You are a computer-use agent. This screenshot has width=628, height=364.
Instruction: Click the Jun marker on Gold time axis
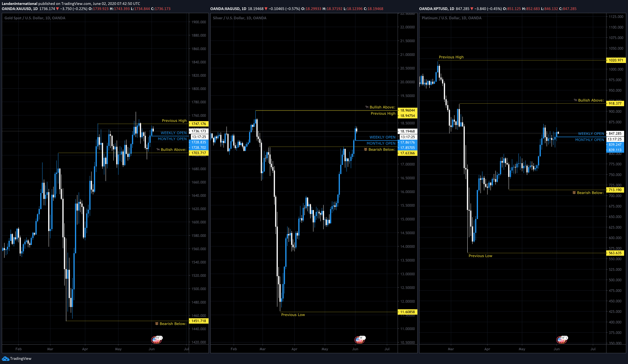152,349
